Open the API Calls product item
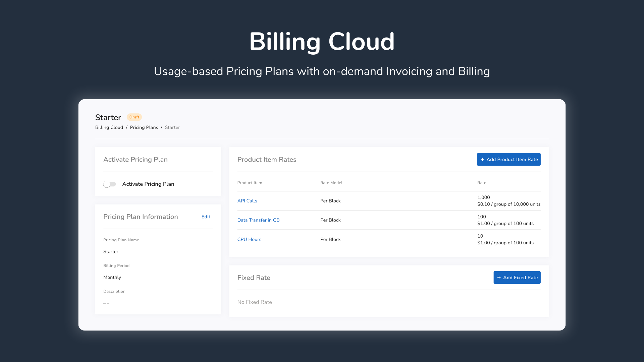The height and width of the screenshot is (362, 644). click(247, 201)
